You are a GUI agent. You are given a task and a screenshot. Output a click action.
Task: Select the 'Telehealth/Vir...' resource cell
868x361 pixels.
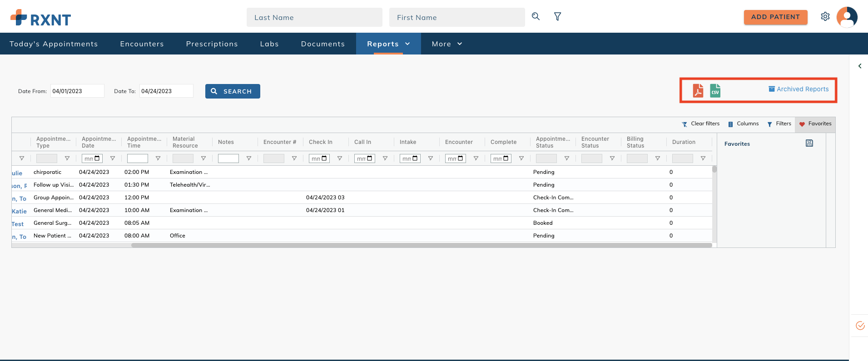point(190,185)
